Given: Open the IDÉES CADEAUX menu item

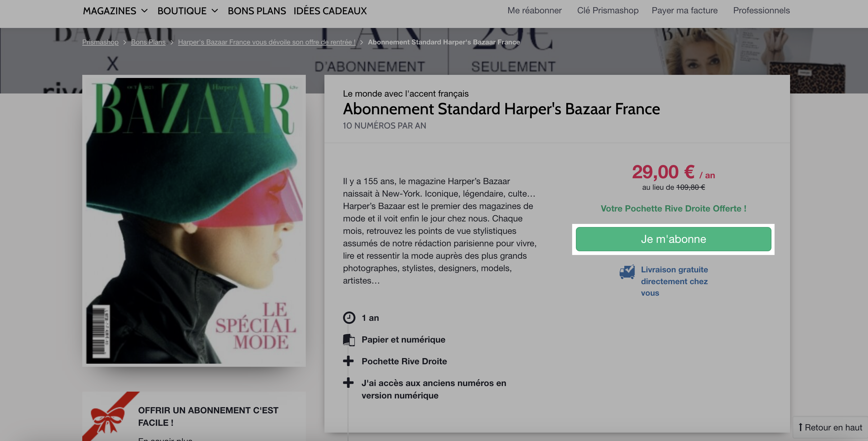Looking at the screenshot, I should click(330, 11).
